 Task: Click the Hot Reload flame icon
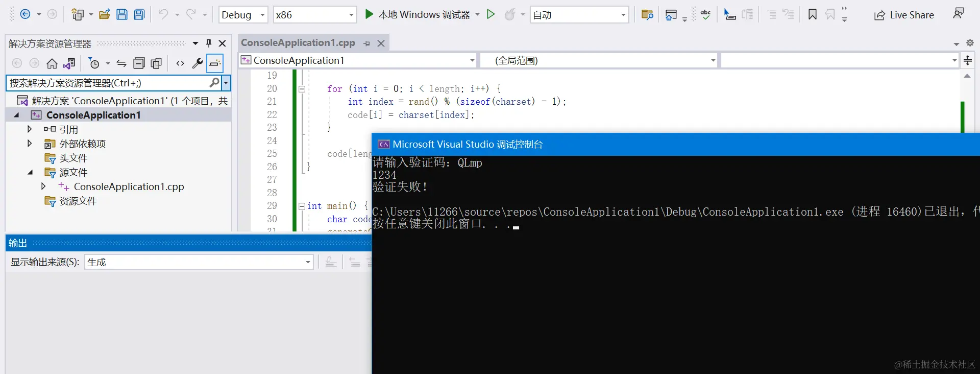point(509,14)
